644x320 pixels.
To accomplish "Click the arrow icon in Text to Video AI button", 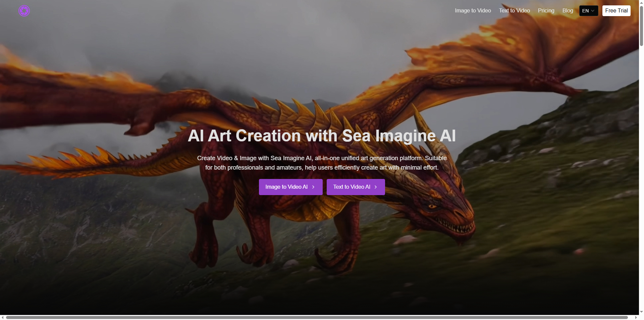I will (x=376, y=187).
